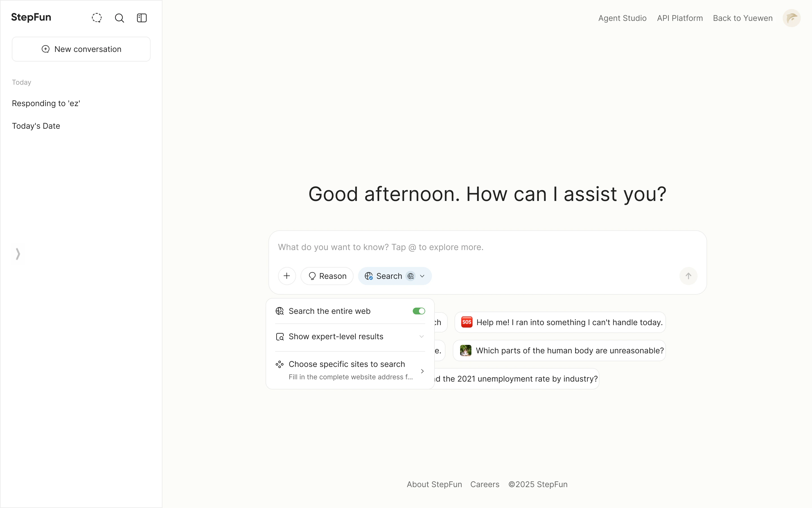Click the sidebar edge arrow handle
Screen dimensions: 812x508
(x=18, y=254)
